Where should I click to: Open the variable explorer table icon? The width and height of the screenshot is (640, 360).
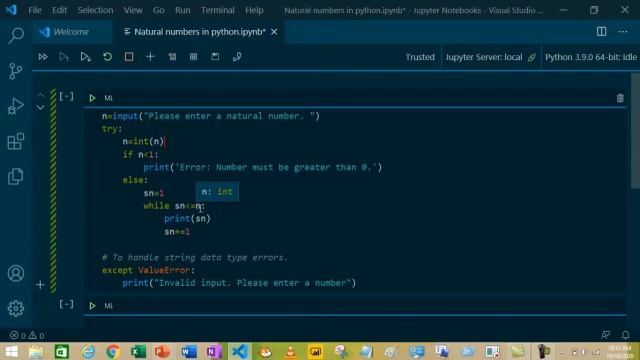point(193,57)
